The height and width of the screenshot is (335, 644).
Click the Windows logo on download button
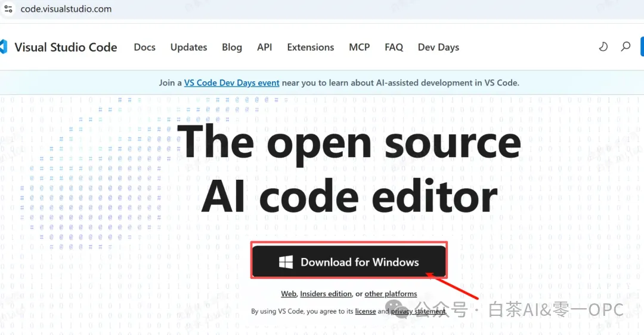pos(286,262)
